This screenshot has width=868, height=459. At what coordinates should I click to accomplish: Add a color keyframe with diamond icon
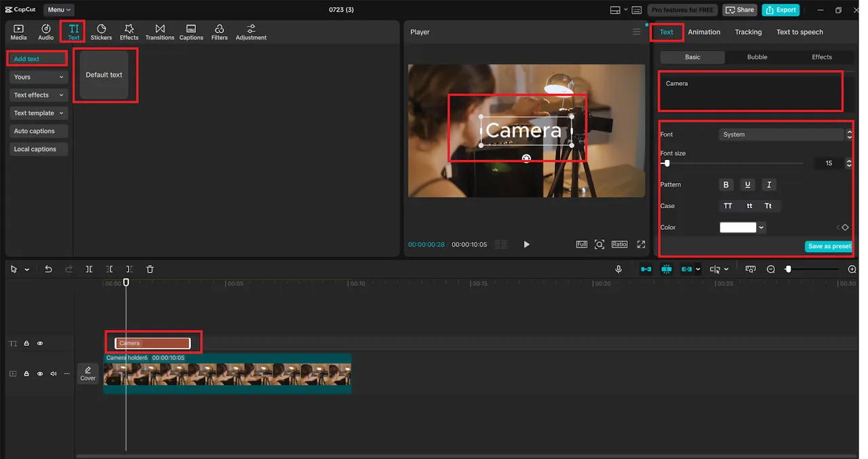point(845,228)
